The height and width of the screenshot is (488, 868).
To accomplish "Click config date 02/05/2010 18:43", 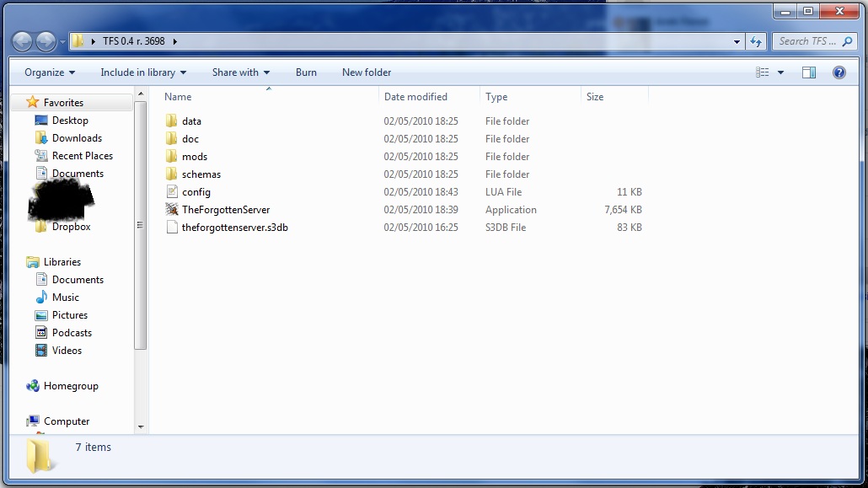I will pos(421,192).
